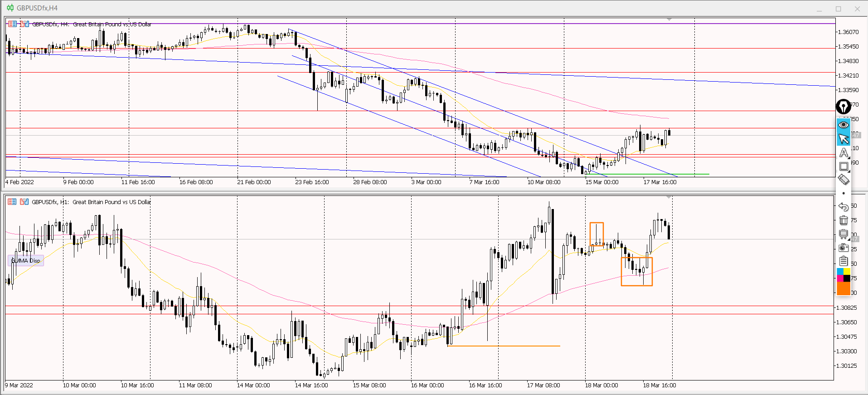This screenshot has height=395, width=868.
Task: Click H4 chart title 'Great Britain Pound vs US Dollar'
Action: pyautogui.click(x=112, y=24)
